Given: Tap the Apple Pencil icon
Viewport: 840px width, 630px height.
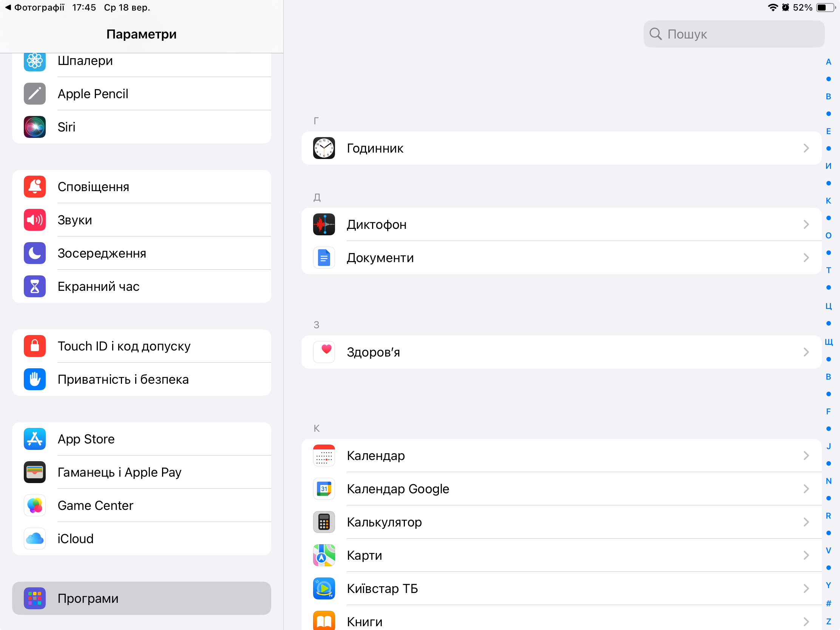Looking at the screenshot, I should [x=34, y=94].
